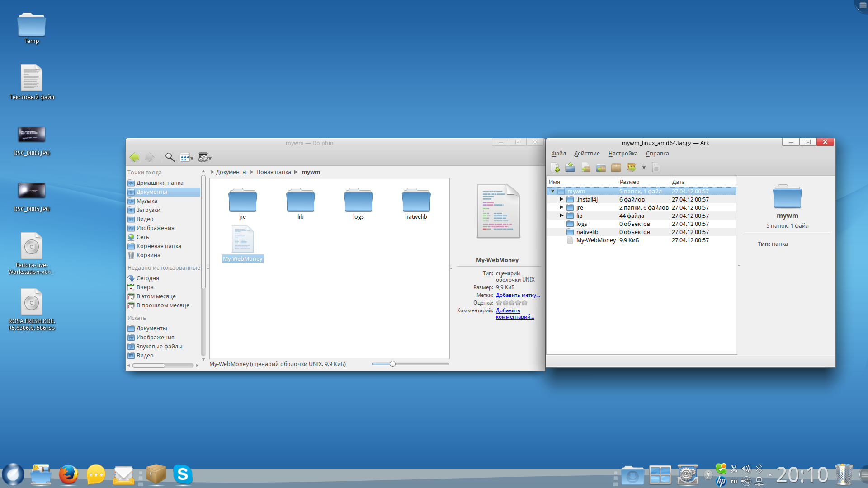Open Firefox from the taskbar

pos(68,474)
